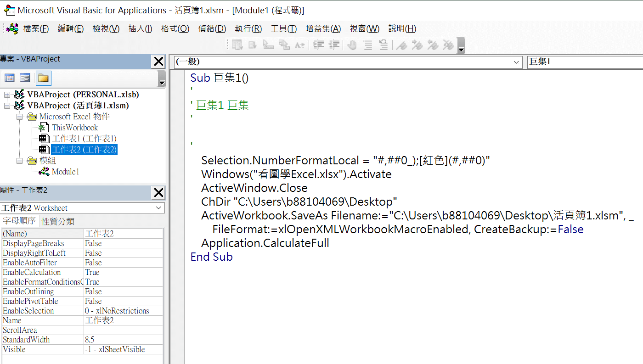
Task: Open the 插入(I) menu
Action: [x=140, y=28]
